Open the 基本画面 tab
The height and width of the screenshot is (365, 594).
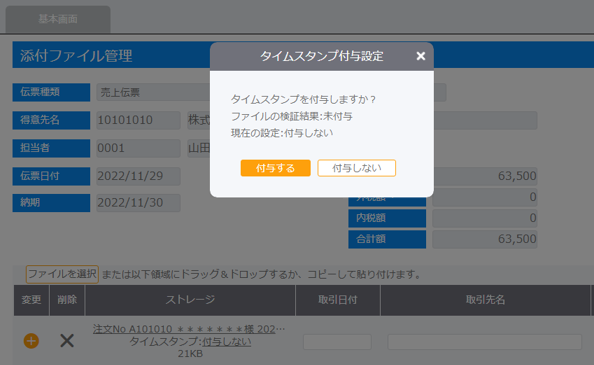[58, 19]
